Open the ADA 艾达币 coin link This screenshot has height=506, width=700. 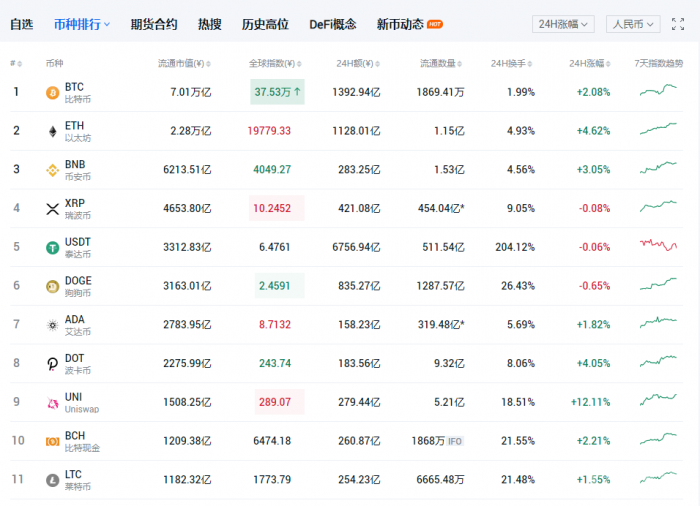pos(78,325)
